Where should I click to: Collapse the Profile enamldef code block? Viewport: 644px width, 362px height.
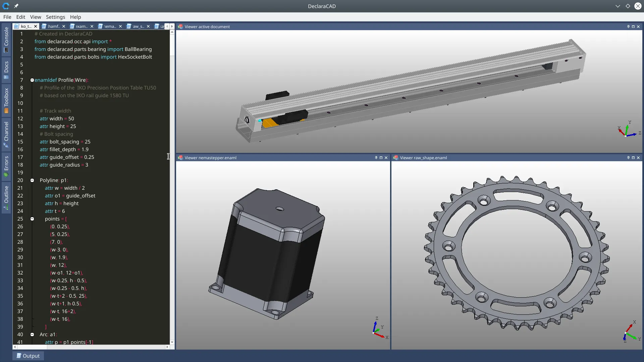pos(32,80)
